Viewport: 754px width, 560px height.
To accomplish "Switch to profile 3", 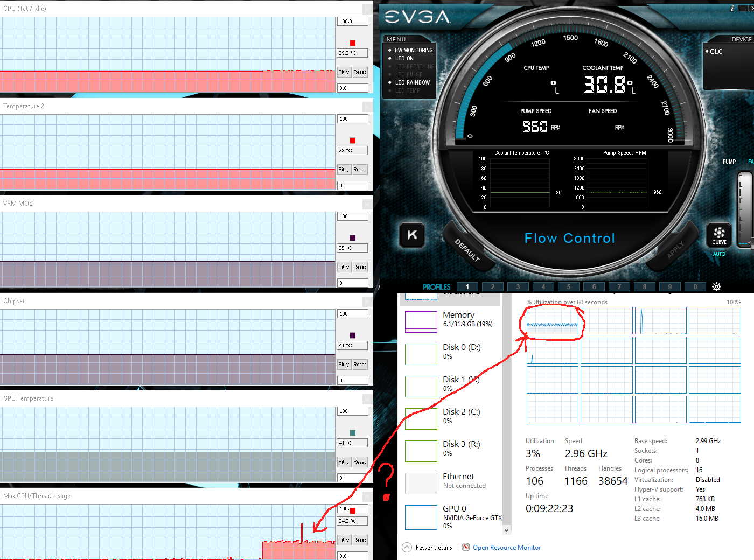I will [x=518, y=286].
